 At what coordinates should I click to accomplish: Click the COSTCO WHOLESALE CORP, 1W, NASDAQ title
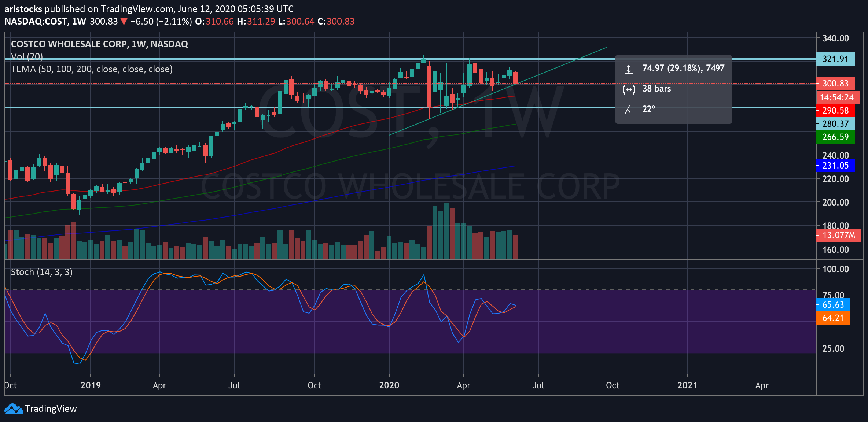(x=100, y=44)
